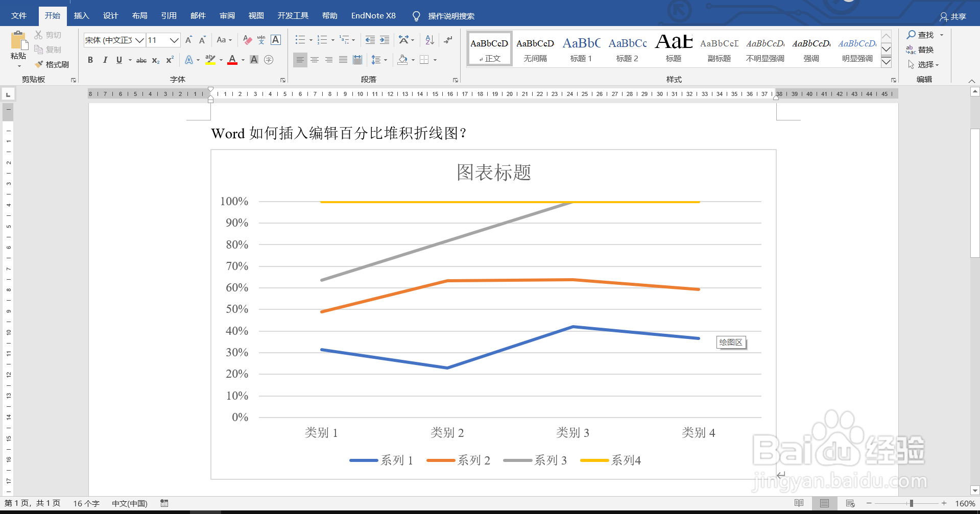This screenshot has height=514, width=980.
Task: Click the chart title 图表标题
Action: click(494, 173)
